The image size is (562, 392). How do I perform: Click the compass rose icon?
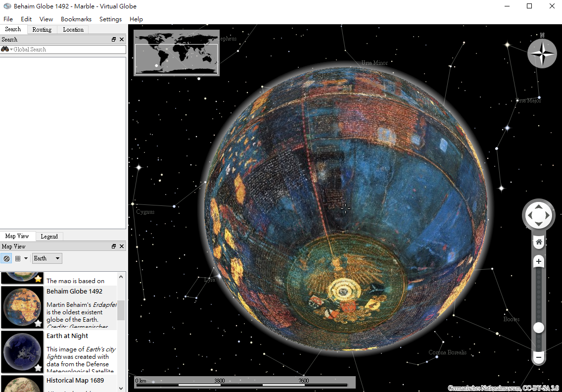coord(542,53)
